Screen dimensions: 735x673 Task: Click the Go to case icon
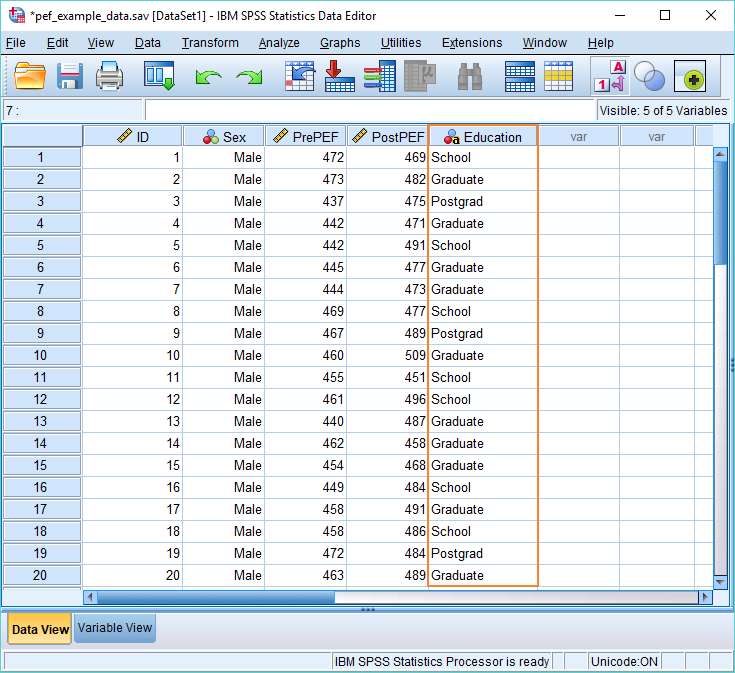300,76
